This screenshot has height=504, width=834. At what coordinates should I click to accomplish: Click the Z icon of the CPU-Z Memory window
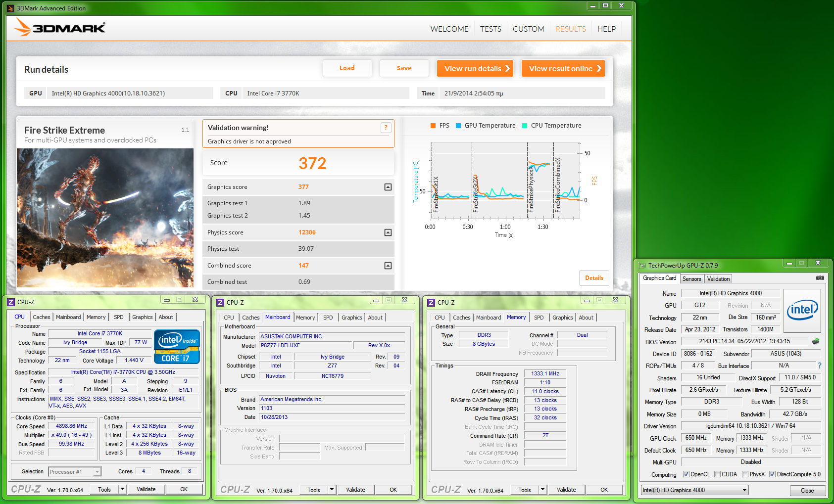(431, 302)
